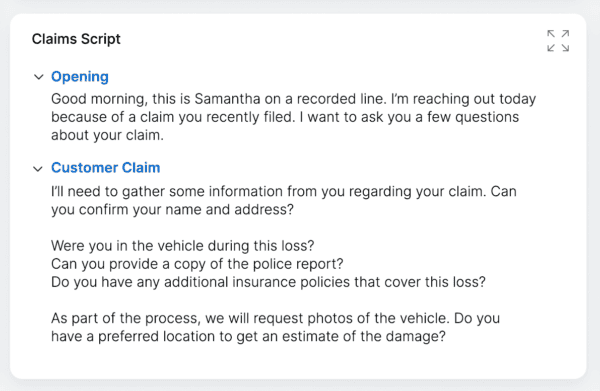Collapse the Customer Claim section chevron

coord(38,169)
